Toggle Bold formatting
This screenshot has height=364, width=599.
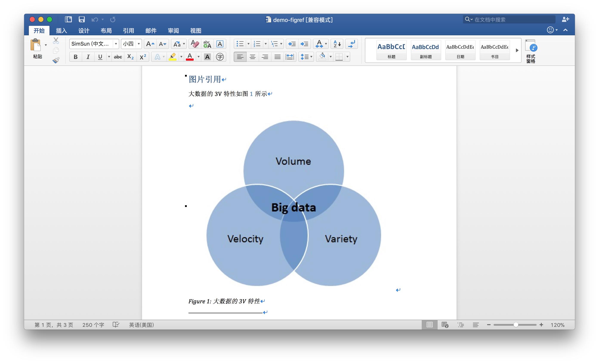[76, 57]
